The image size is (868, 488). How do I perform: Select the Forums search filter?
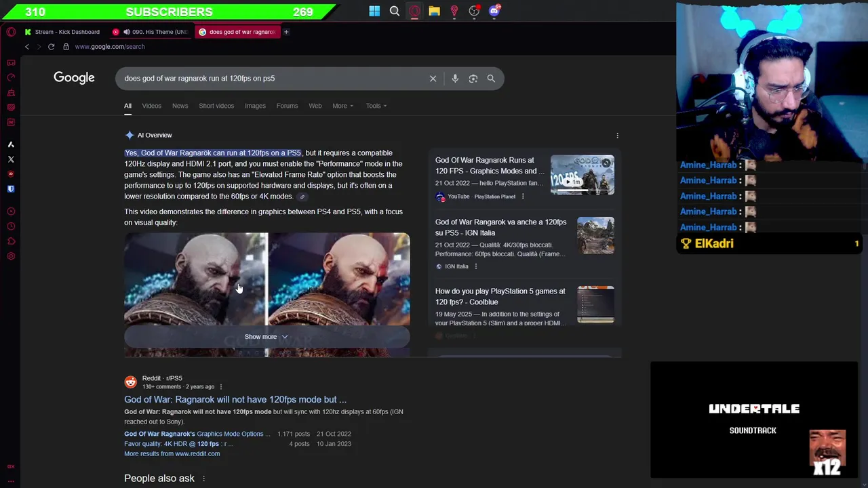[287, 106]
